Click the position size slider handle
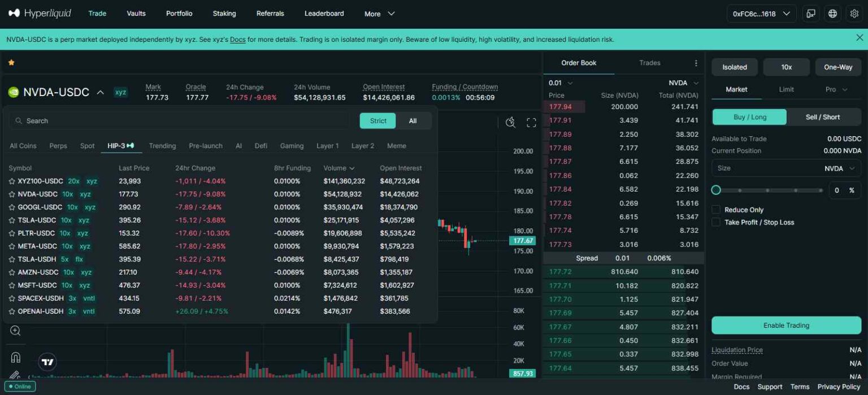Image resolution: width=868 pixels, height=395 pixels. click(x=716, y=190)
